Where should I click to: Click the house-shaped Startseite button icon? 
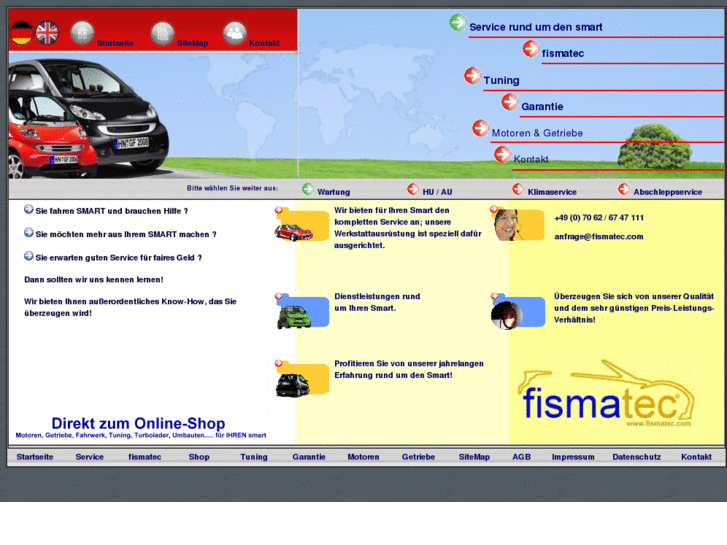coord(82,33)
